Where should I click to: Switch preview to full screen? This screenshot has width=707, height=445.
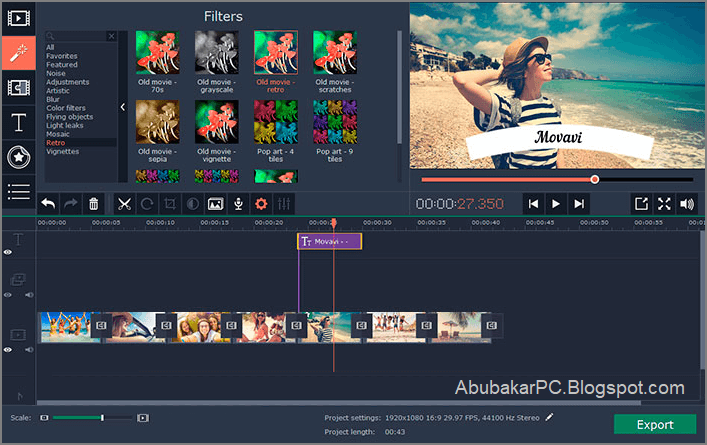[664, 204]
